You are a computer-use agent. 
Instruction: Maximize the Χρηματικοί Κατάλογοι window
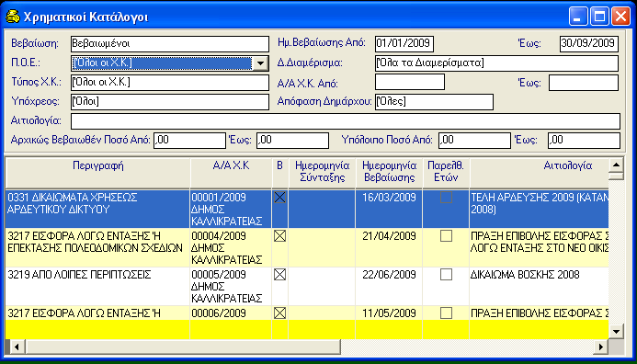point(599,17)
